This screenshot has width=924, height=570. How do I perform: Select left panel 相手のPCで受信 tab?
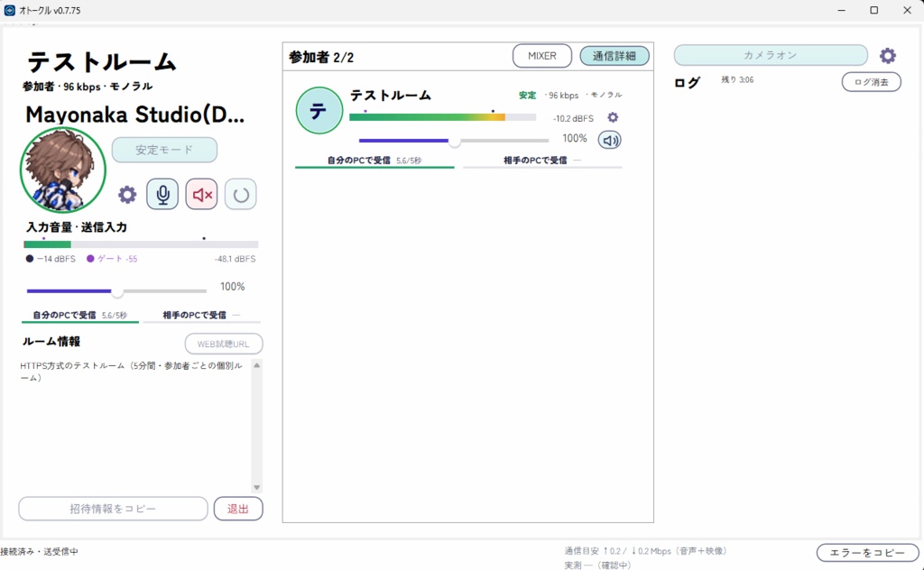coord(201,316)
